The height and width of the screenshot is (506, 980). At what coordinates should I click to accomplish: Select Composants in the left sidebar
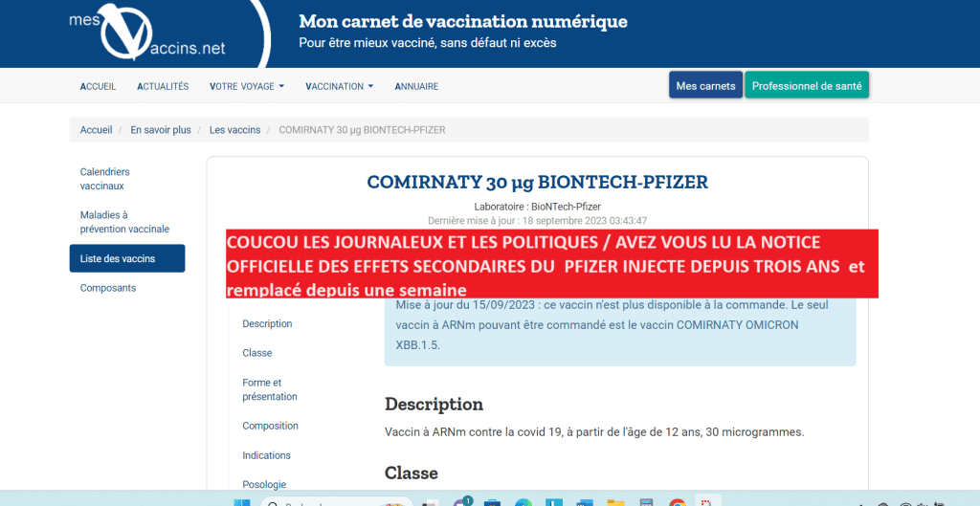pyautogui.click(x=107, y=288)
